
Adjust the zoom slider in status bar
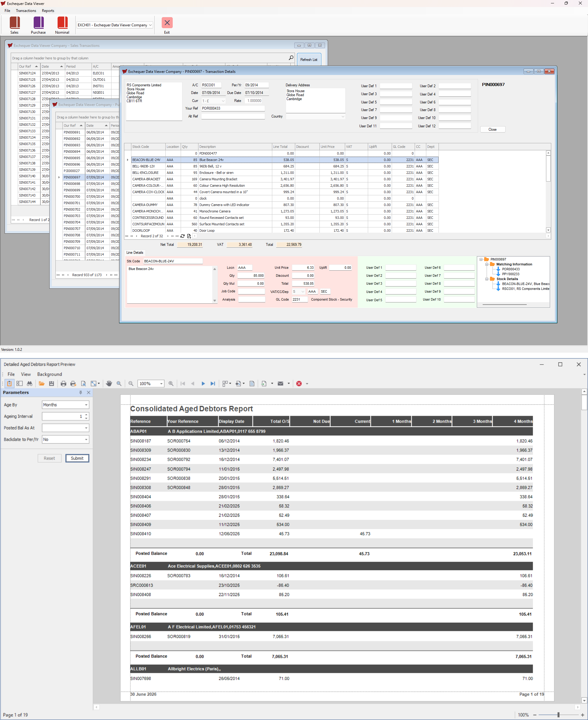tap(558, 715)
